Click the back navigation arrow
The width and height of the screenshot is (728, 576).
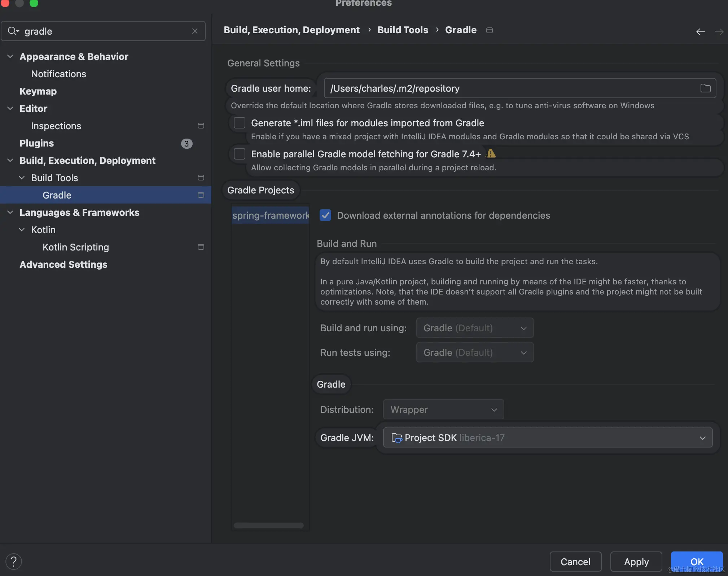pyautogui.click(x=700, y=32)
